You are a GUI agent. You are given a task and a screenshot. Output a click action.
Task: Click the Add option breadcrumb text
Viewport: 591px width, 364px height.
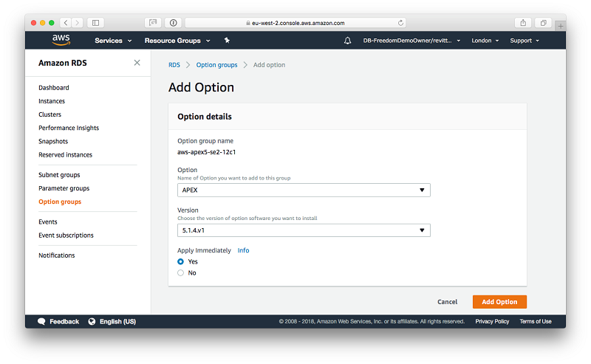coord(269,65)
